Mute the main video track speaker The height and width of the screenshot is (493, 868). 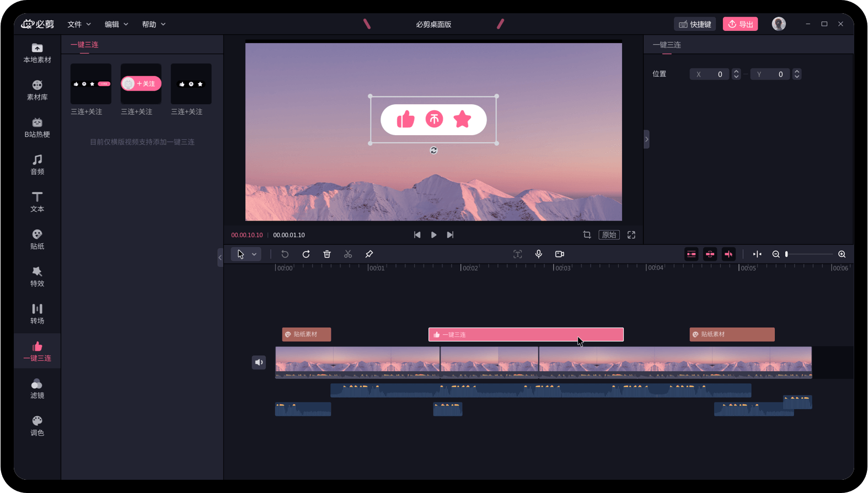[259, 362]
